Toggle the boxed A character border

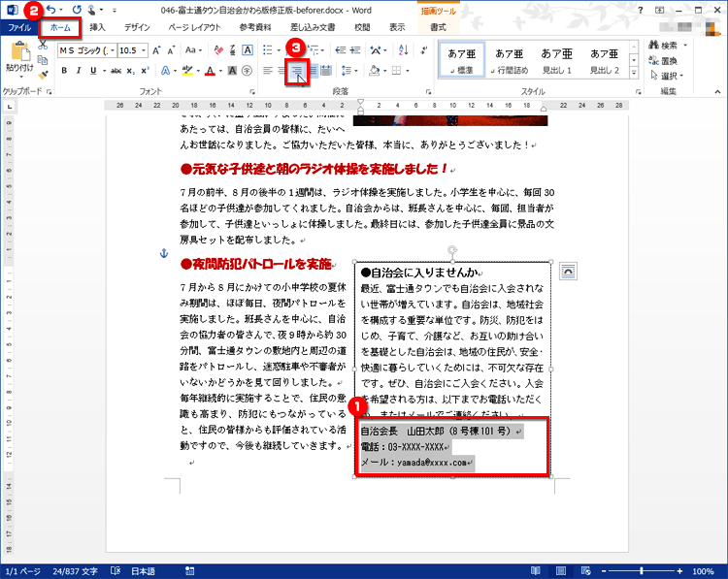pyautogui.click(x=248, y=50)
